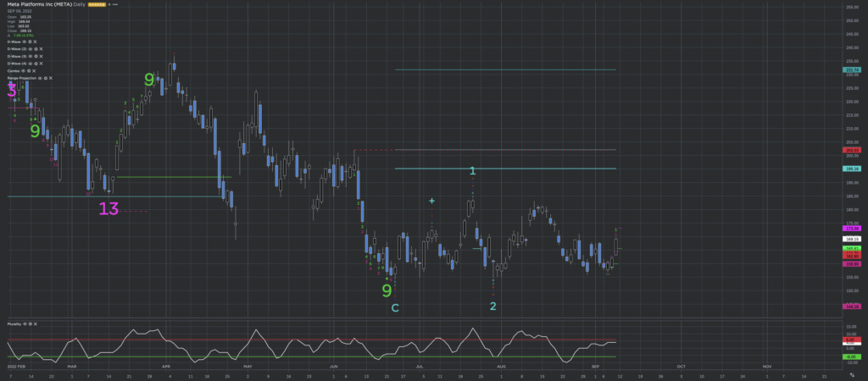The image size is (868, 381).
Task: Toggle visibility of D-Wave (3) indicator
Action: (x=31, y=57)
